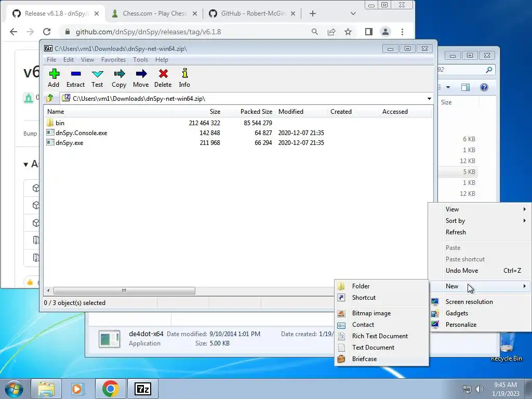532x399 pixels.
Task: Click the Move toolbar icon in 7-Zip
Action: click(x=141, y=78)
